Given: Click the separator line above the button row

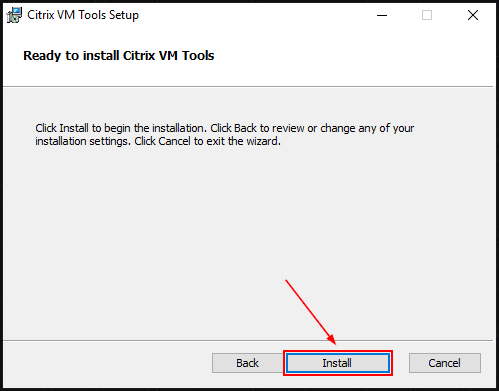Looking at the screenshot, I should (x=248, y=341).
